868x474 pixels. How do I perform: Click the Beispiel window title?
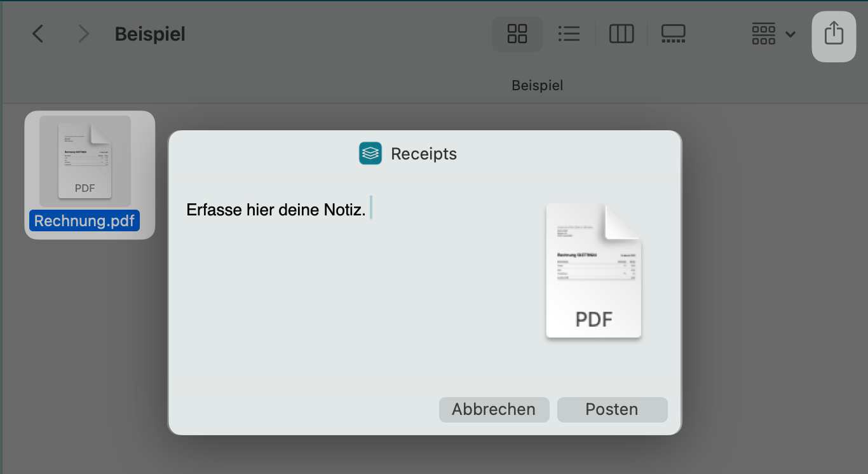(x=150, y=34)
